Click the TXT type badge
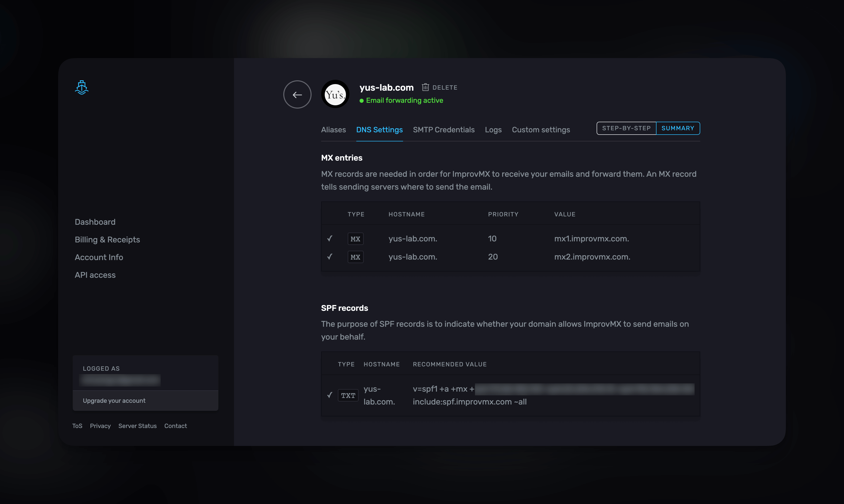Image resolution: width=844 pixels, height=504 pixels. pyautogui.click(x=348, y=395)
